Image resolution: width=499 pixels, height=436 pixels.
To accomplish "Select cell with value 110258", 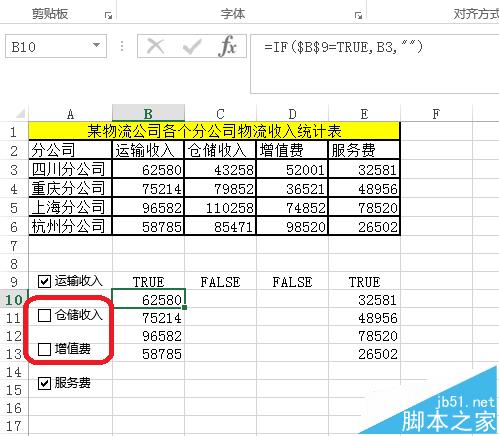I will point(220,207).
